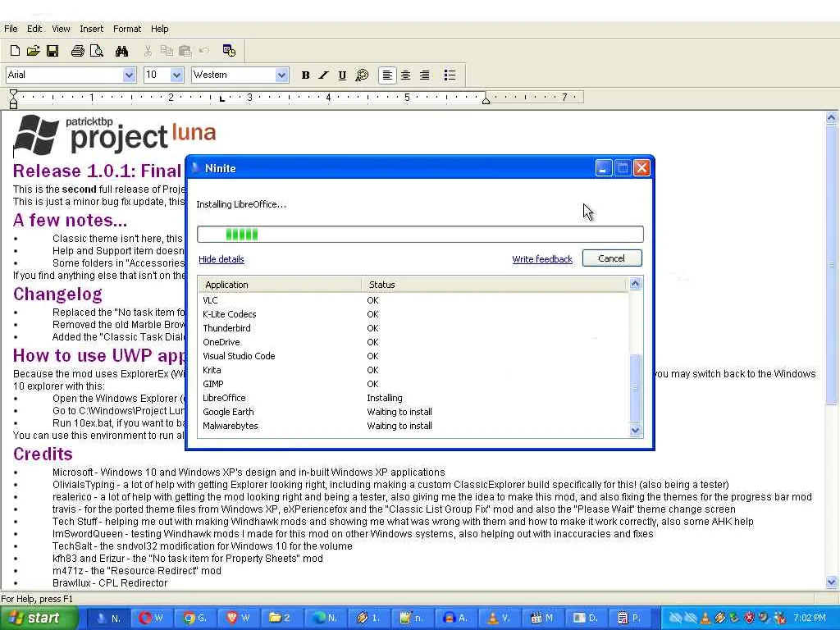
Task: Open the Western script dropdown
Action: click(282, 75)
